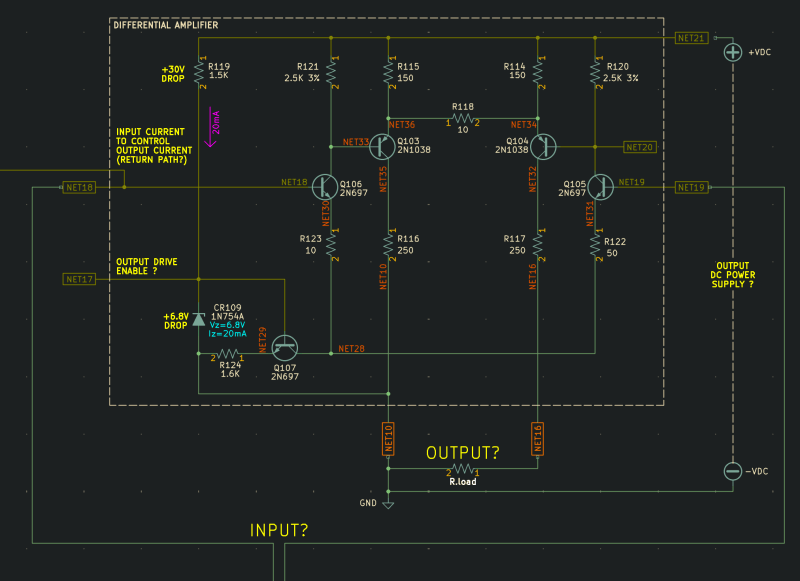Click the +VDC plus terminal symbol
Viewport: 800px width, 581px height.
[733, 52]
